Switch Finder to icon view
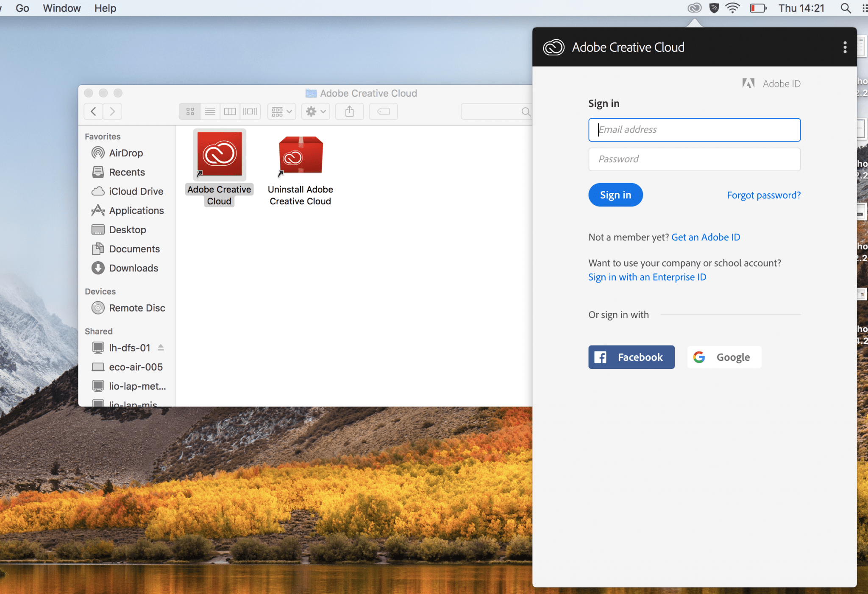Image resolution: width=868 pixels, height=594 pixels. 190,112
